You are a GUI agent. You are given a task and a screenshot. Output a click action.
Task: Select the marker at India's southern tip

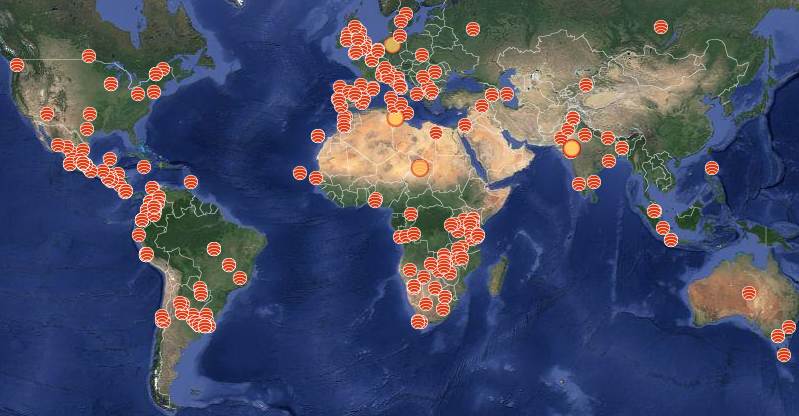(579, 184)
